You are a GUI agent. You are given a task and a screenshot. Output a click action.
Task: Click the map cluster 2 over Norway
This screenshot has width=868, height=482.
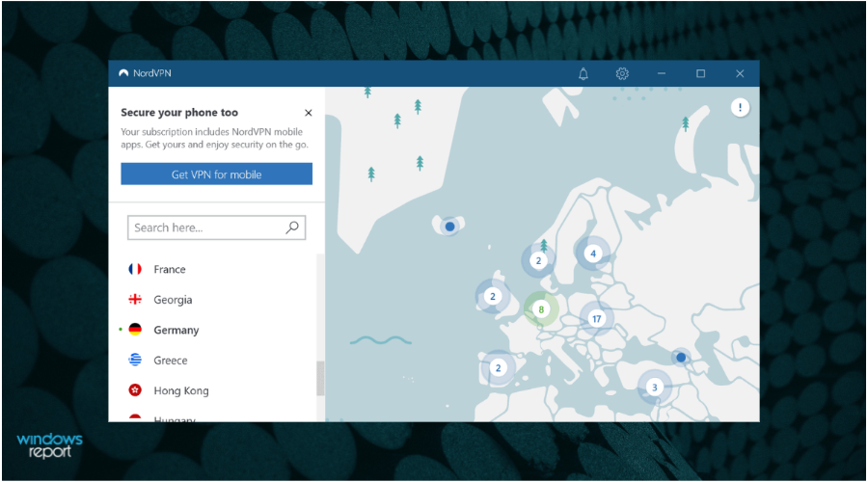pos(538,260)
